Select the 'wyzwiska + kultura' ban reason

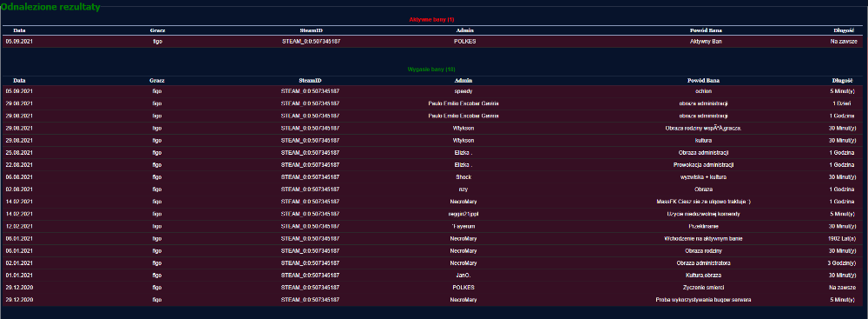[703, 177]
